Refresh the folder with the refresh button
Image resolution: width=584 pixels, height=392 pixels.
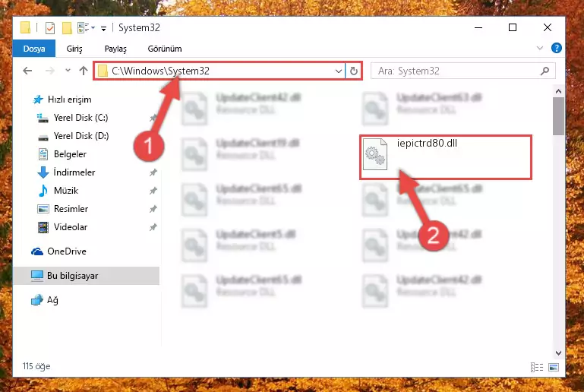click(354, 71)
